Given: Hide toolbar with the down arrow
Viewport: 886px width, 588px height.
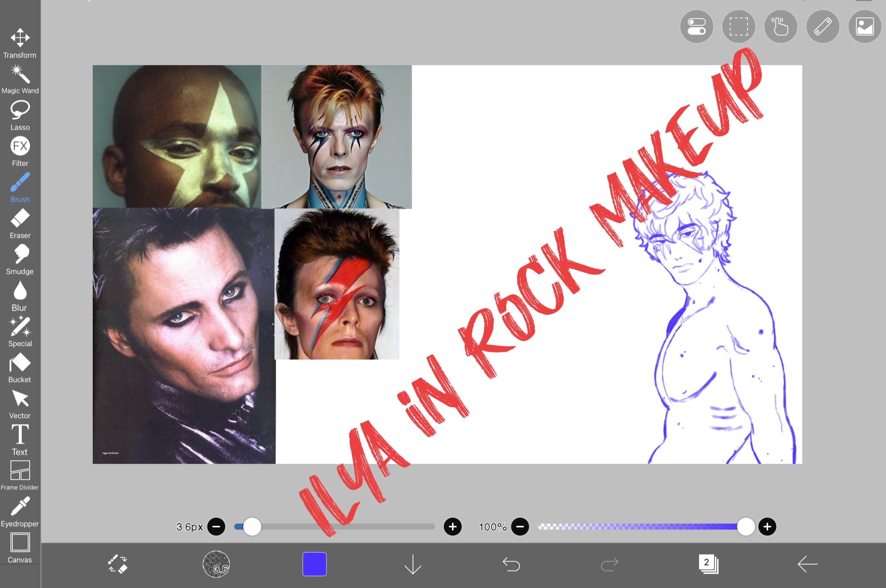Looking at the screenshot, I should (413, 564).
